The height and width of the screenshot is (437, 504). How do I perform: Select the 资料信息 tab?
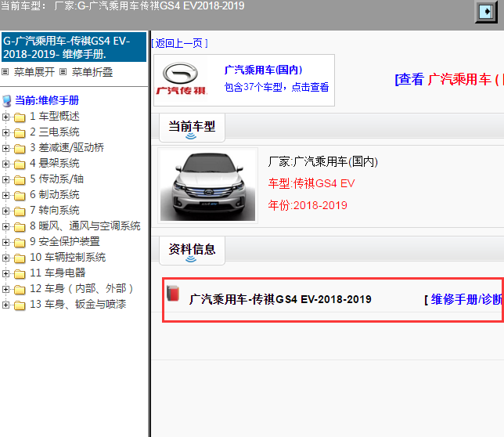[192, 250]
